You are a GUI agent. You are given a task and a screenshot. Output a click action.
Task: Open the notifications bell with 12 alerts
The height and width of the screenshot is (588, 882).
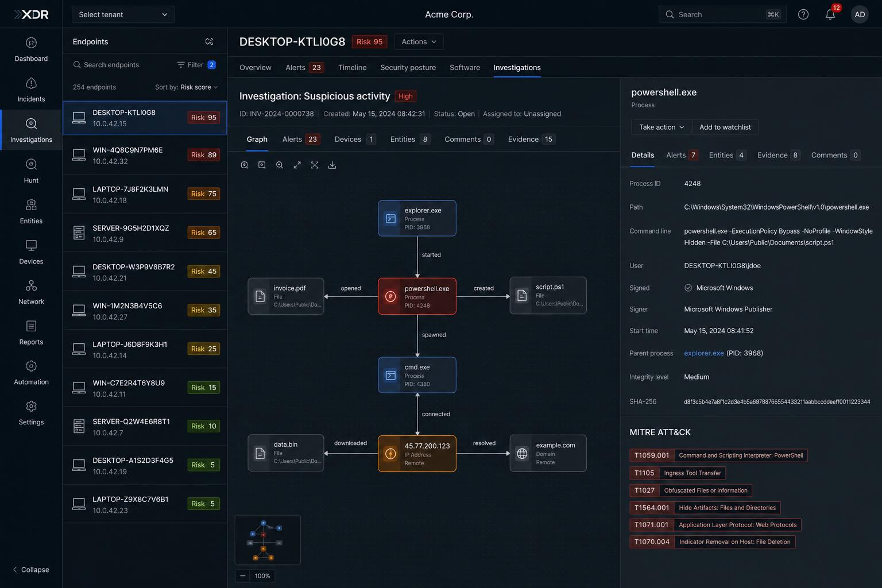pyautogui.click(x=830, y=14)
